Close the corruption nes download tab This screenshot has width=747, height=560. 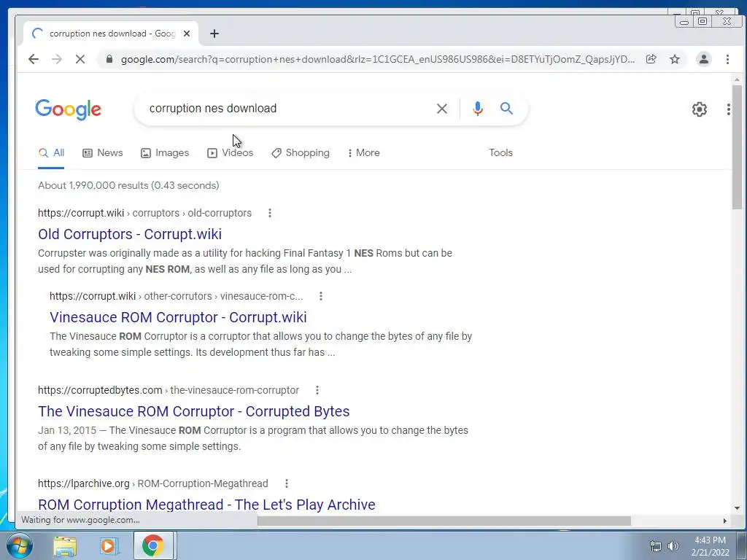pos(187,34)
